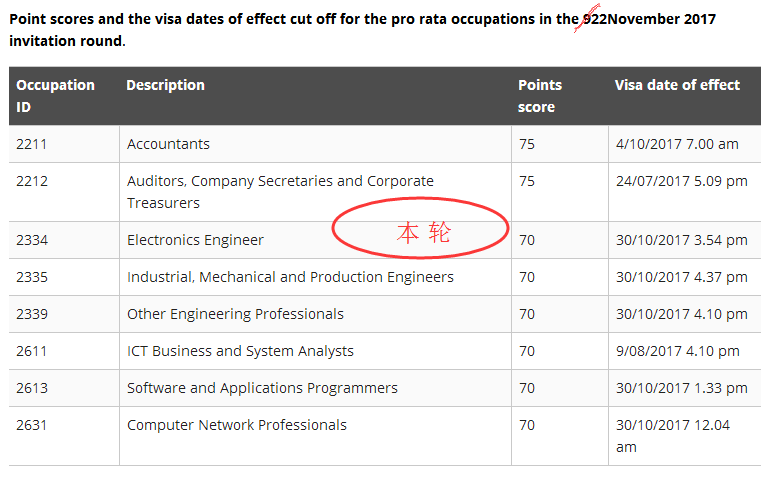Click ICT Business and System Analysts

click(x=240, y=351)
